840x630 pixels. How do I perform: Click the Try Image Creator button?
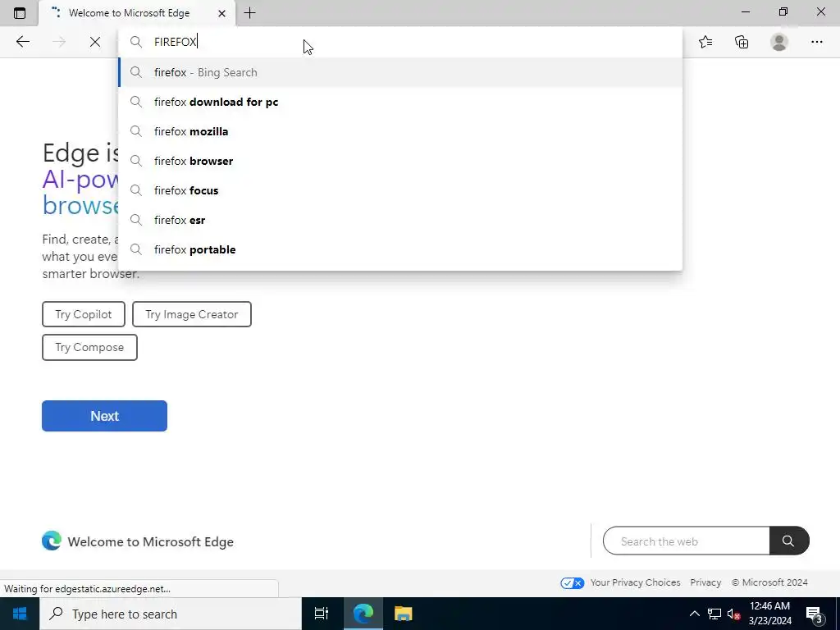coord(192,314)
